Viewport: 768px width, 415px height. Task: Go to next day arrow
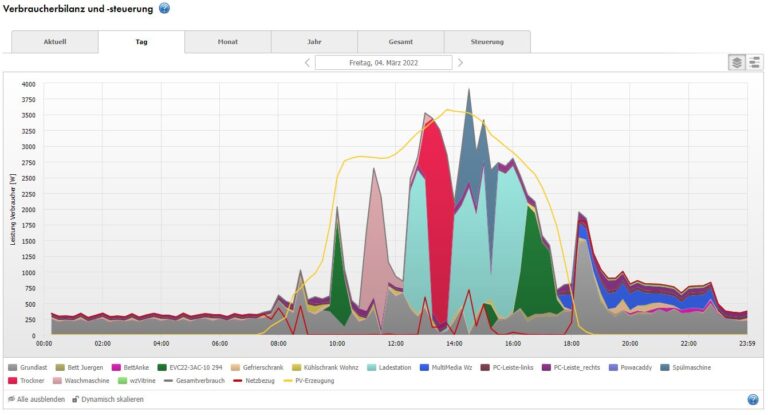[460, 62]
